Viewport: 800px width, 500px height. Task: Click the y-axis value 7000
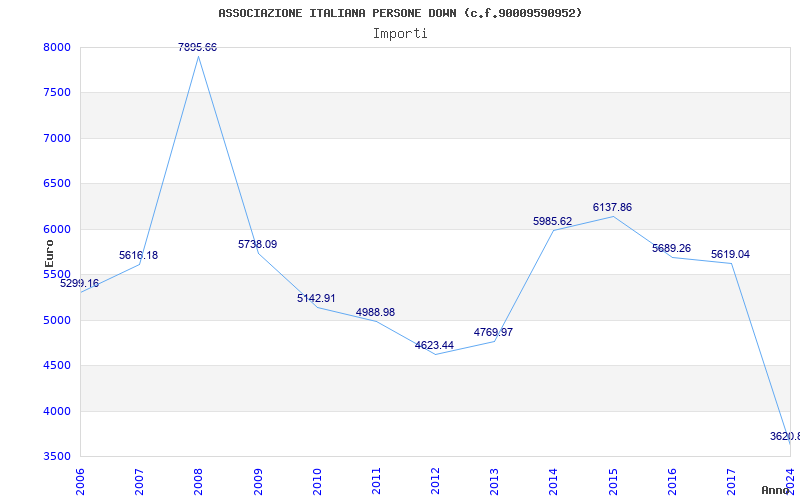pos(57,138)
